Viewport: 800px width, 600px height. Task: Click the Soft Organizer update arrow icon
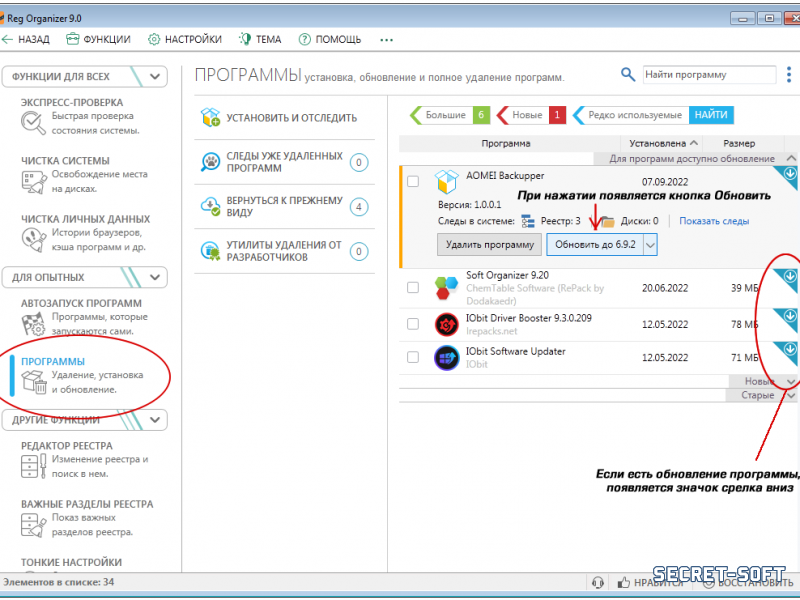click(x=790, y=277)
